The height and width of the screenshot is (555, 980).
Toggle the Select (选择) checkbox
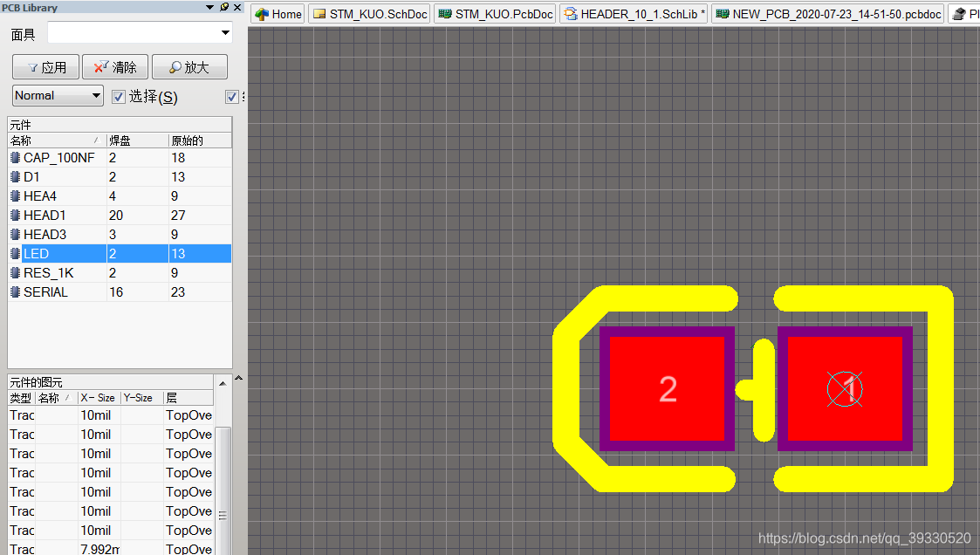(x=118, y=96)
